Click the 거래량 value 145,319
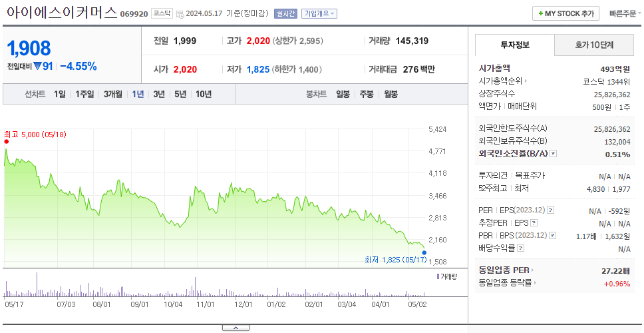The image size is (644, 333). tap(412, 41)
